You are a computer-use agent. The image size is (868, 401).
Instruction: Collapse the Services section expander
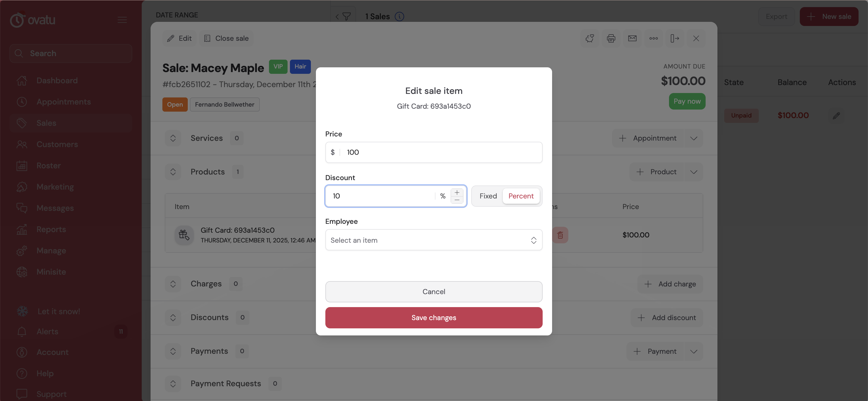pos(173,138)
